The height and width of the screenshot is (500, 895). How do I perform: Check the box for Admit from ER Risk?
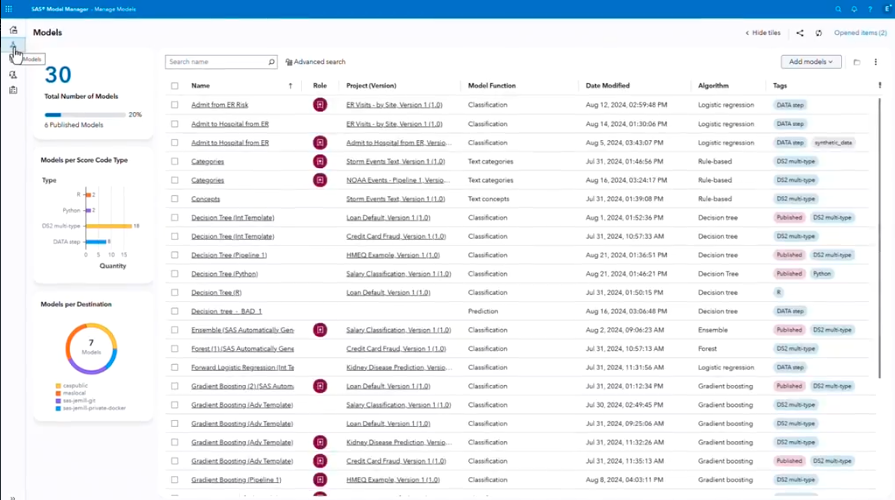coord(175,105)
